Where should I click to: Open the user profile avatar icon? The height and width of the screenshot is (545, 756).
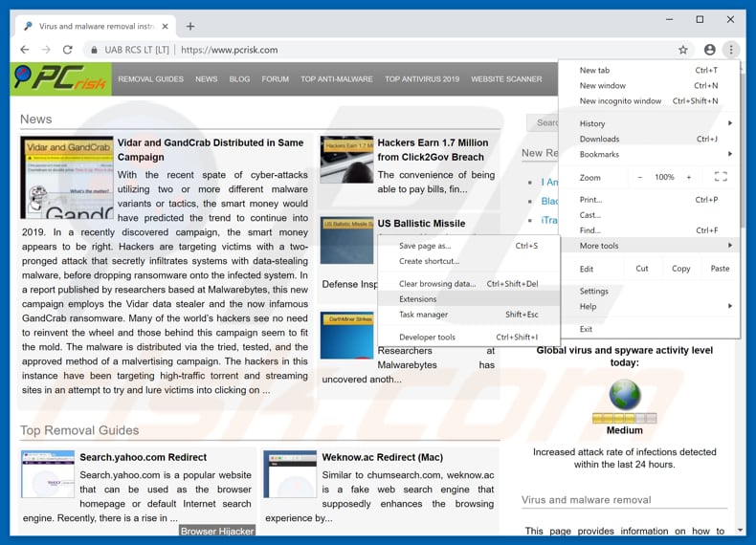709,50
